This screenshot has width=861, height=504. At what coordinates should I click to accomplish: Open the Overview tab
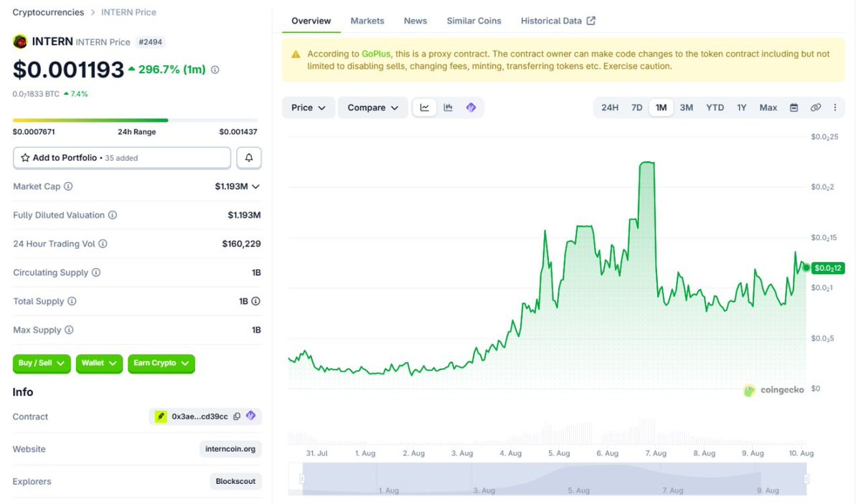(x=311, y=21)
